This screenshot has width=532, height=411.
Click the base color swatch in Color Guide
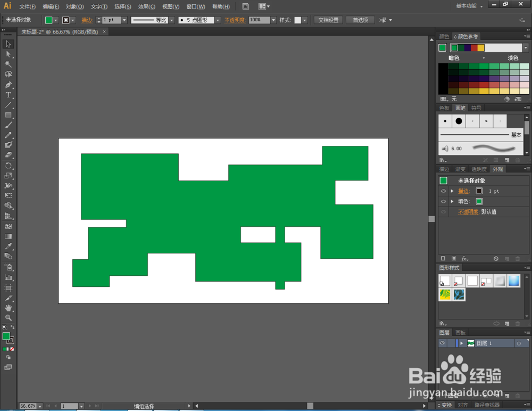pyautogui.click(x=443, y=48)
